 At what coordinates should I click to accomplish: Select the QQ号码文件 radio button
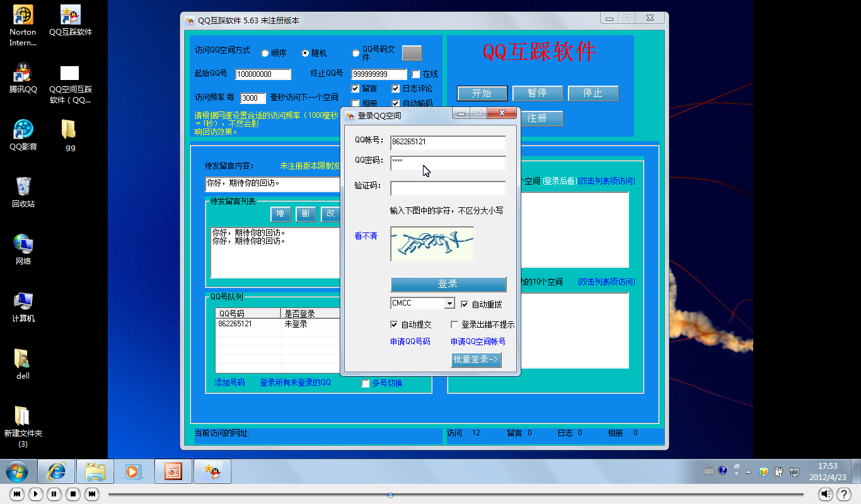point(355,54)
